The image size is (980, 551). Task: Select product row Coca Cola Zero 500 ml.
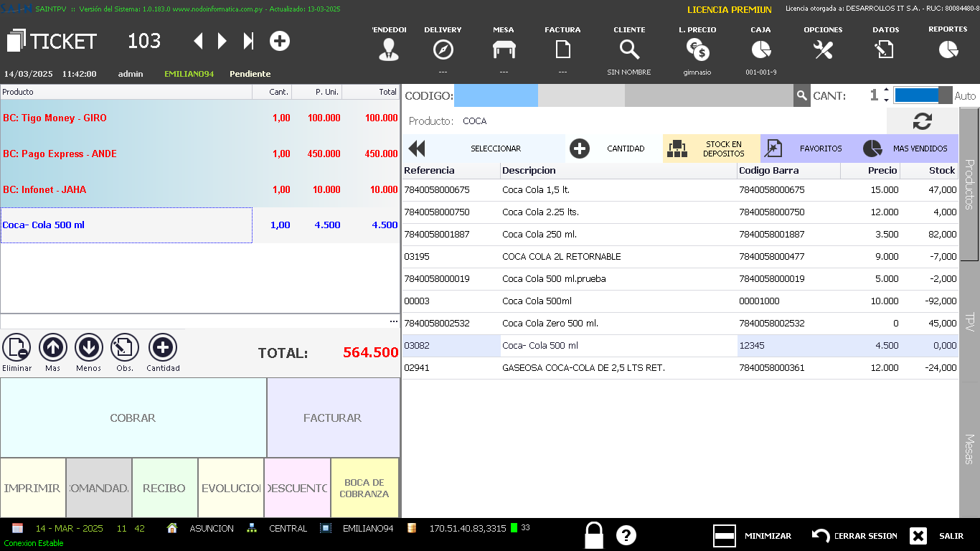(680, 324)
